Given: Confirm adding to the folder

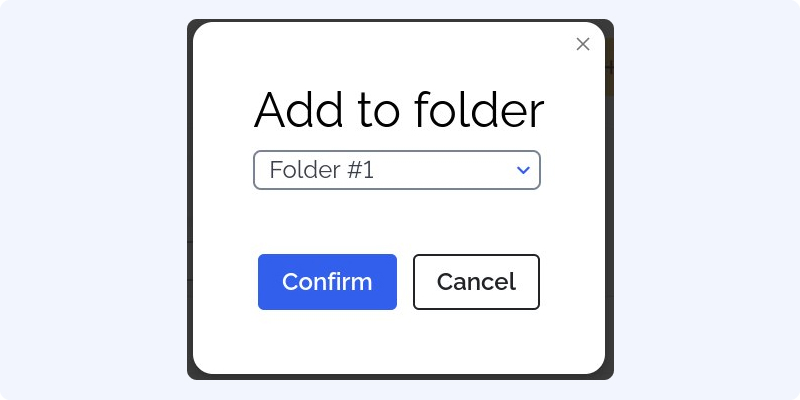Looking at the screenshot, I should click(327, 282).
